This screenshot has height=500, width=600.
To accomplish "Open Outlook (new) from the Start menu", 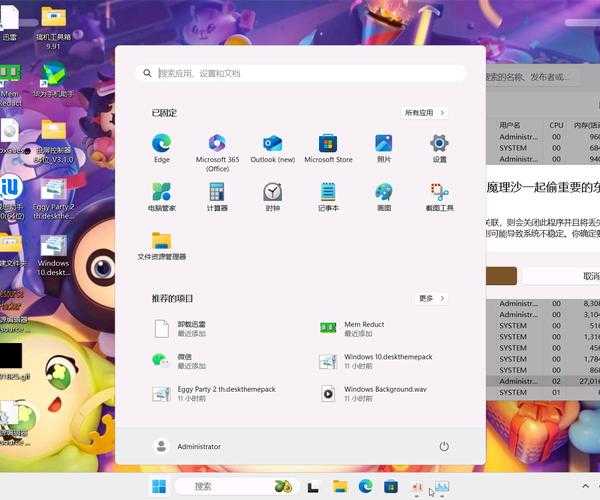I will [272, 149].
